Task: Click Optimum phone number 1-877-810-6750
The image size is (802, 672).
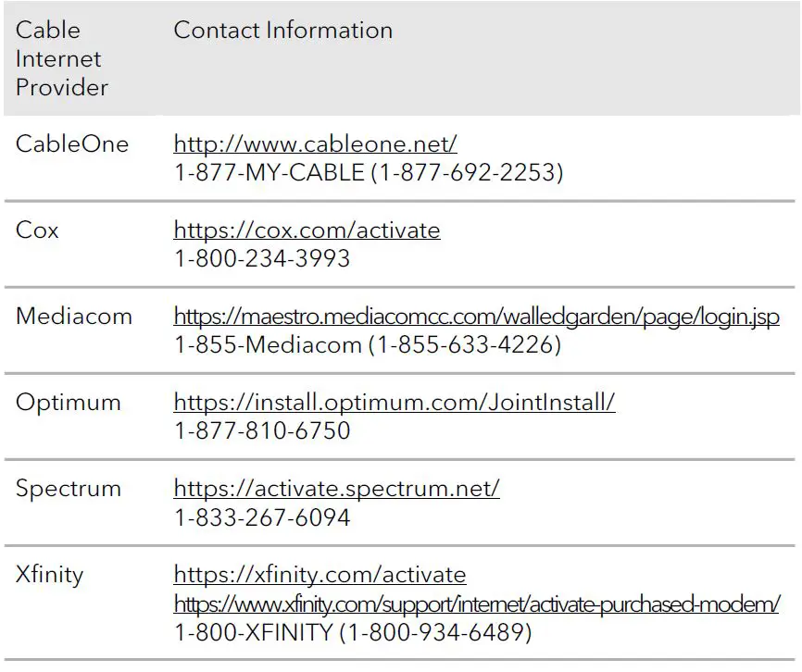Action: point(262,431)
